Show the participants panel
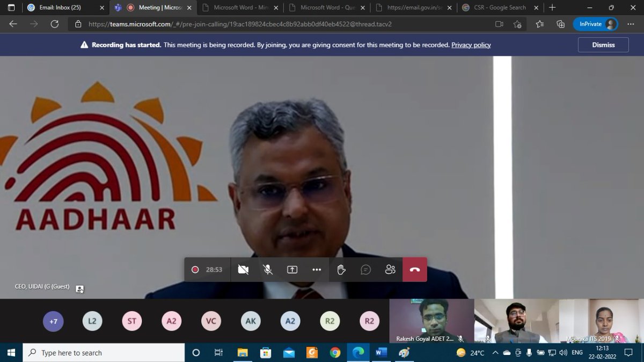This screenshot has height=362, width=644. [x=390, y=270]
